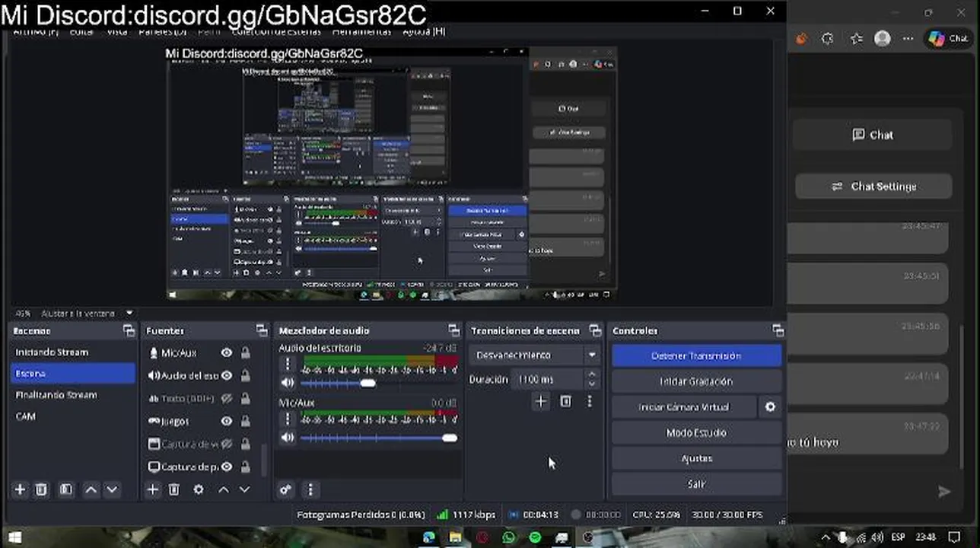Image resolution: width=980 pixels, height=548 pixels.
Task: Start virtual camera with Iniciar Cámara Virtual
Action: point(684,407)
